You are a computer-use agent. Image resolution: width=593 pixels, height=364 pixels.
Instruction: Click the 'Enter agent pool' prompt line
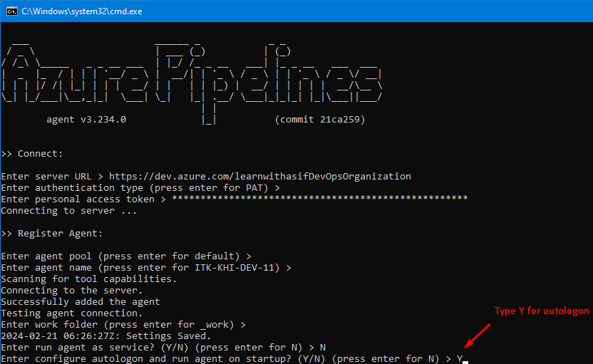pyautogui.click(x=126, y=256)
